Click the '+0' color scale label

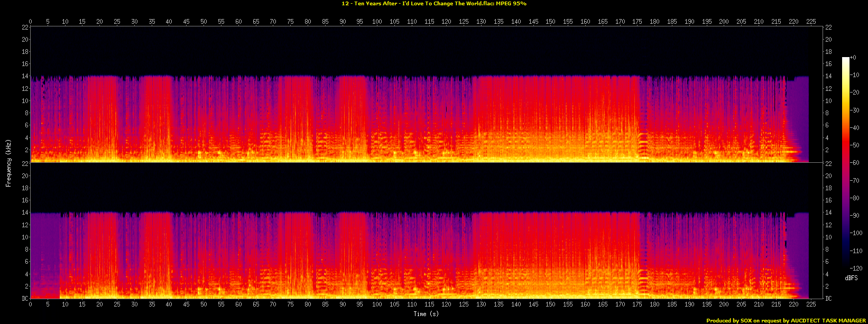pos(853,57)
